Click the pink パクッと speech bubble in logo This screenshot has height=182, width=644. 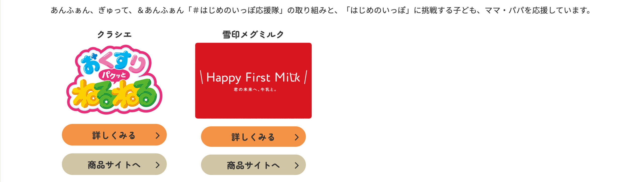[114, 76]
